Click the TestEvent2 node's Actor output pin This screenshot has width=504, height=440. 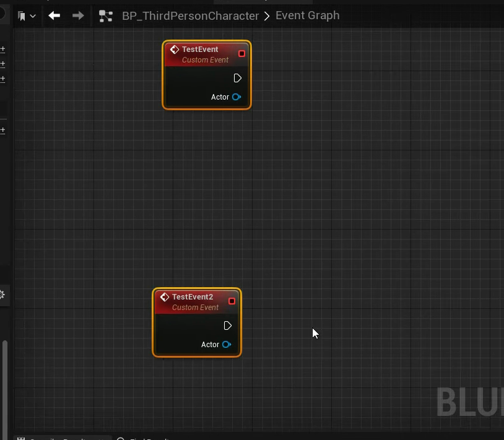click(x=226, y=345)
